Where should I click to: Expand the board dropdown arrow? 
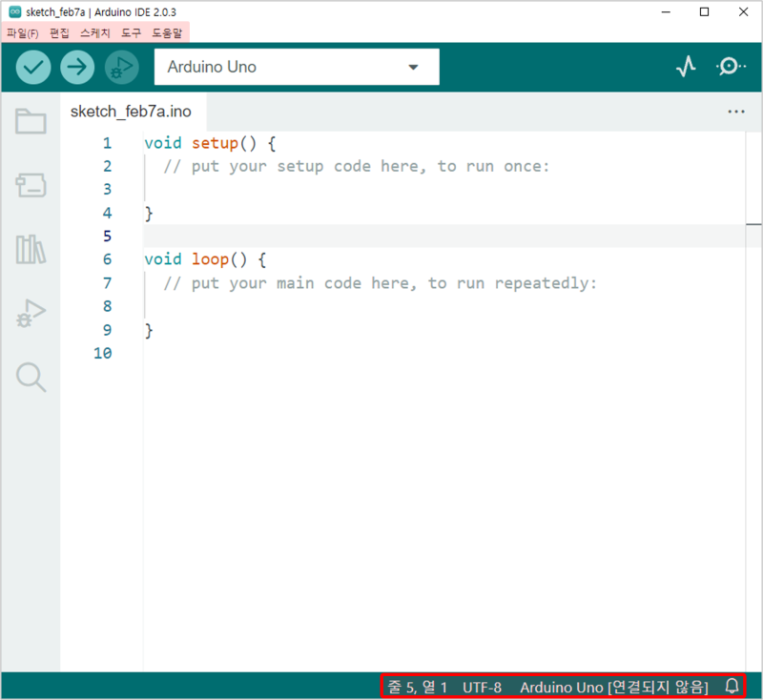pos(413,67)
